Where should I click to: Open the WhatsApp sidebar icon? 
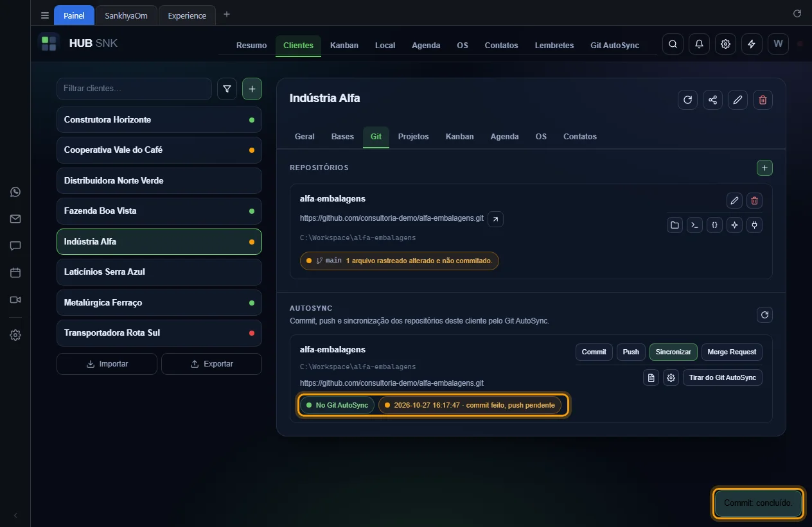pos(15,192)
